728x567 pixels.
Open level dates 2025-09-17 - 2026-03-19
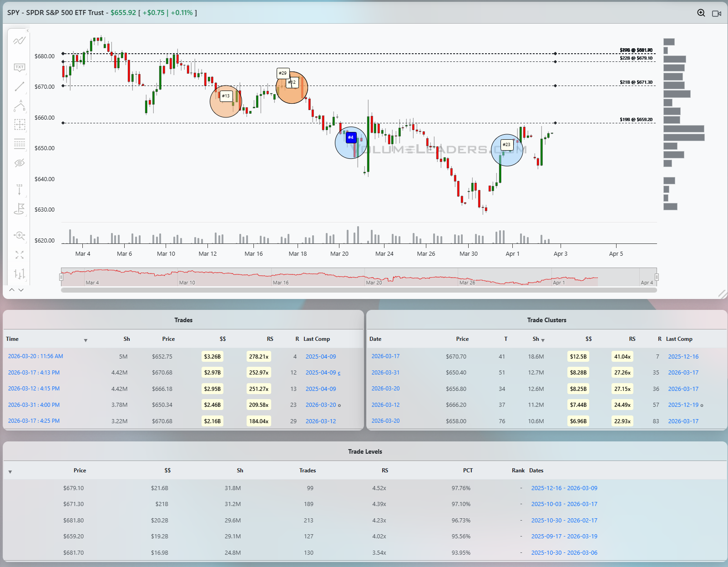[x=564, y=537]
